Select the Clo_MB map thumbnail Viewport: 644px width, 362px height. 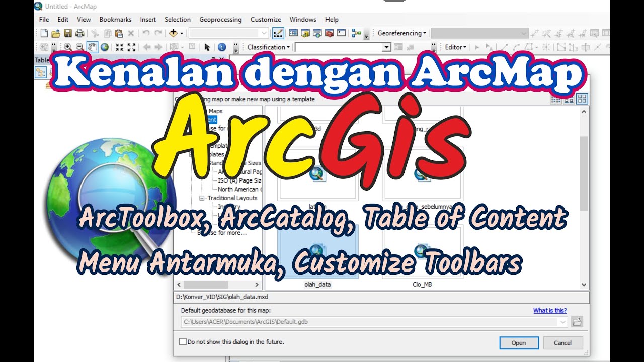(x=422, y=256)
